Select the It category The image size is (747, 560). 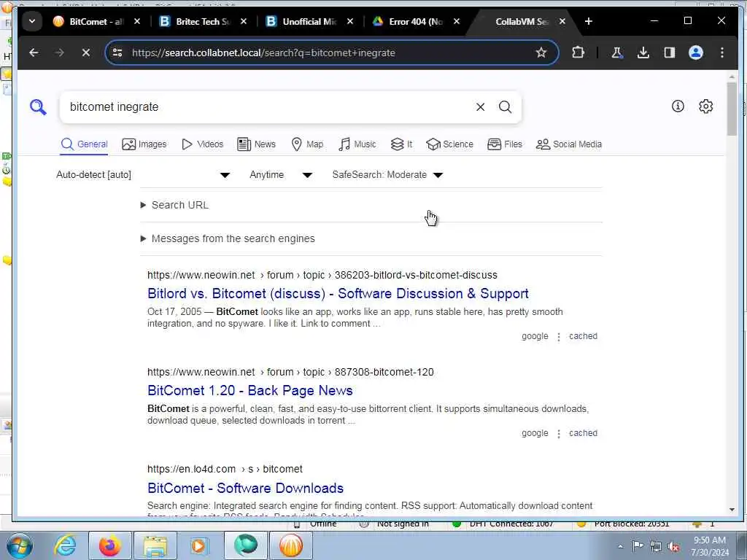click(402, 144)
